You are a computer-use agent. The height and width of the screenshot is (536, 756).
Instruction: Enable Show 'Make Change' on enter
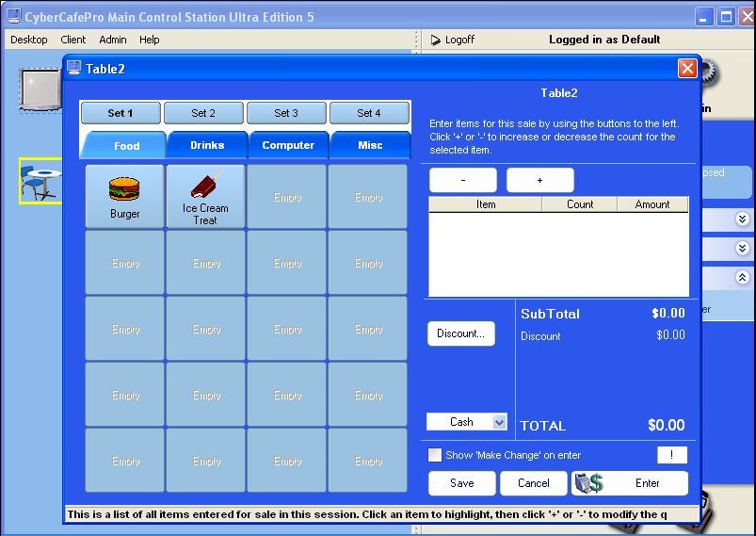click(x=435, y=455)
